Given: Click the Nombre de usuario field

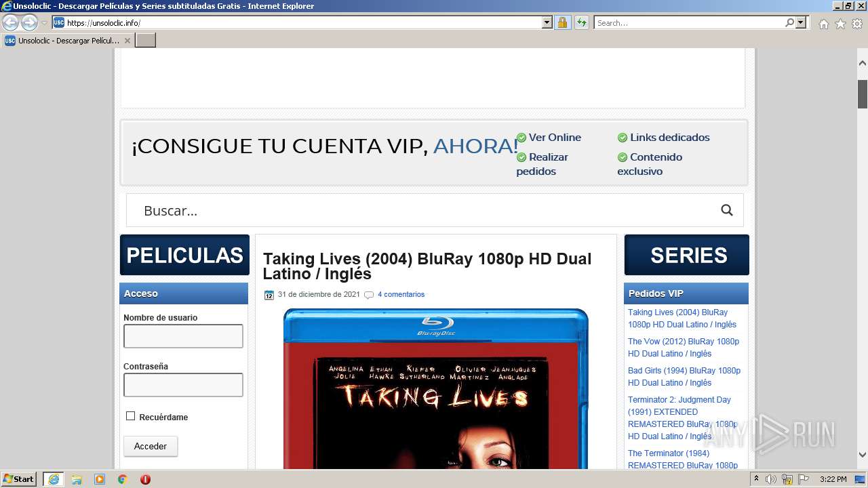Looking at the screenshot, I should click(x=183, y=336).
